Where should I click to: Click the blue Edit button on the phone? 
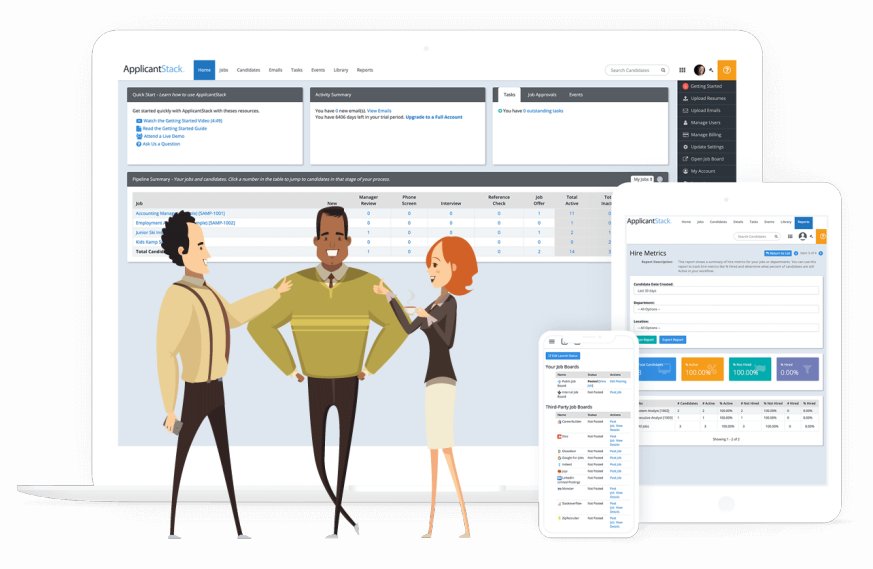click(x=562, y=356)
